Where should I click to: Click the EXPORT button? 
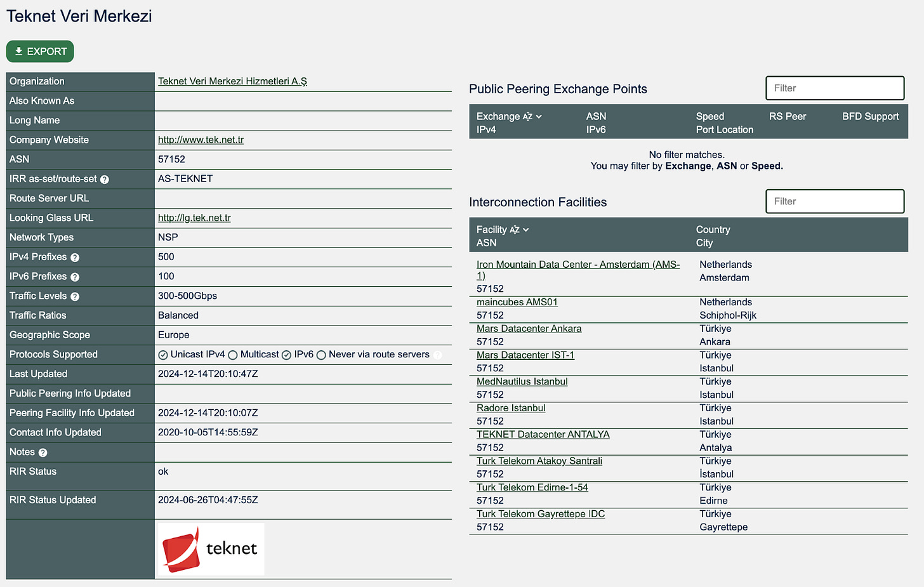[x=40, y=51]
